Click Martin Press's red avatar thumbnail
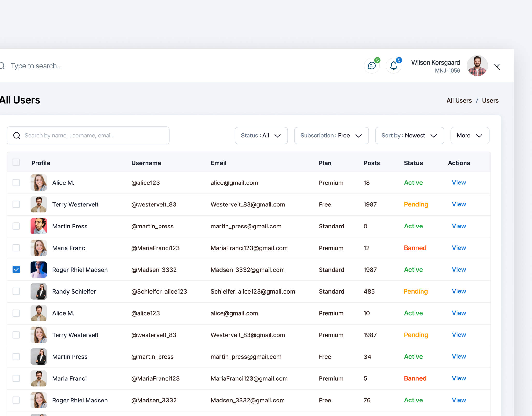 [39, 226]
